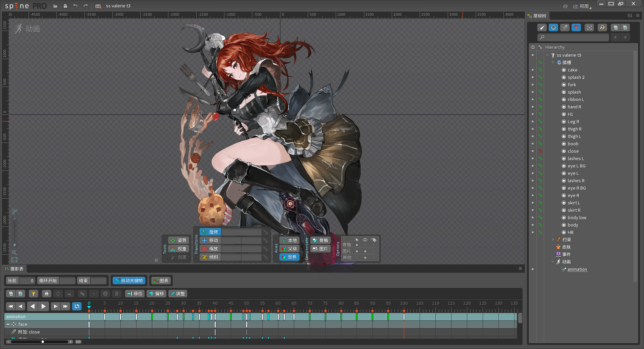Image resolution: width=644 pixels, height=349 pixels.
Task: Click 动画 mode label in viewport
Action: pos(33,29)
